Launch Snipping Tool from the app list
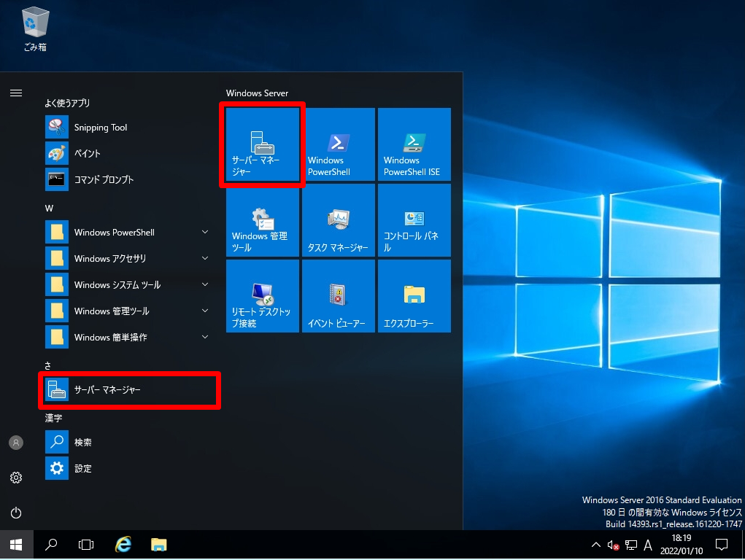This screenshot has width=745, height=560. pos(128,128)
